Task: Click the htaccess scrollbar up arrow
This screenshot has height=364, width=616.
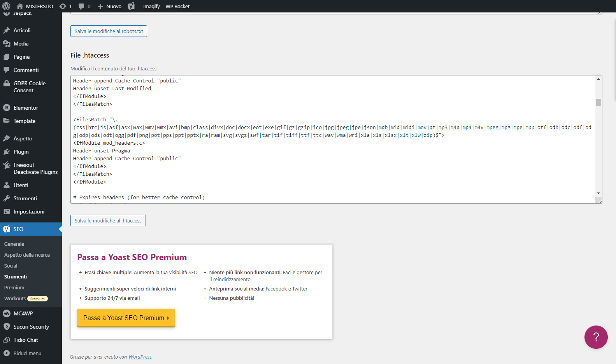Action: pos(598,79)
